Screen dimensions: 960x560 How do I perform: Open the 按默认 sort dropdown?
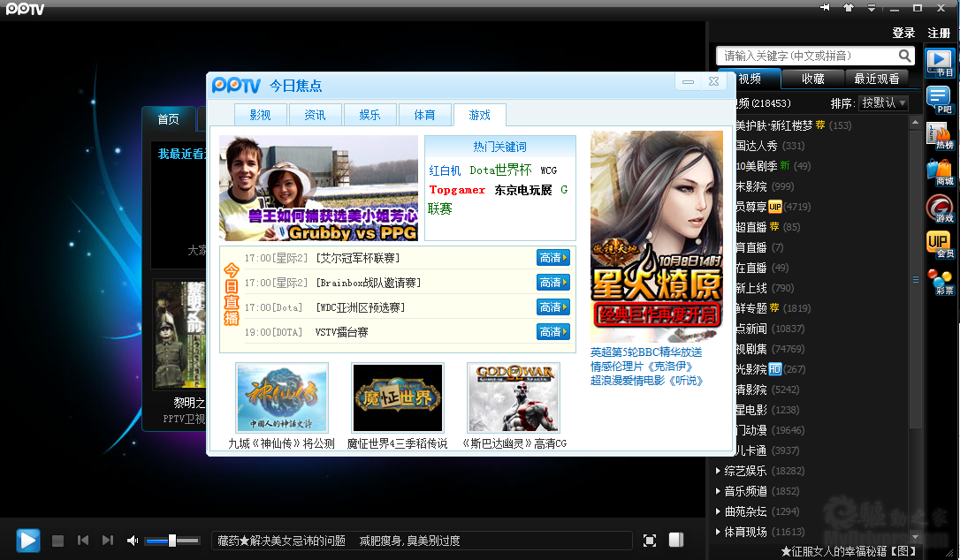click(883, 102)
